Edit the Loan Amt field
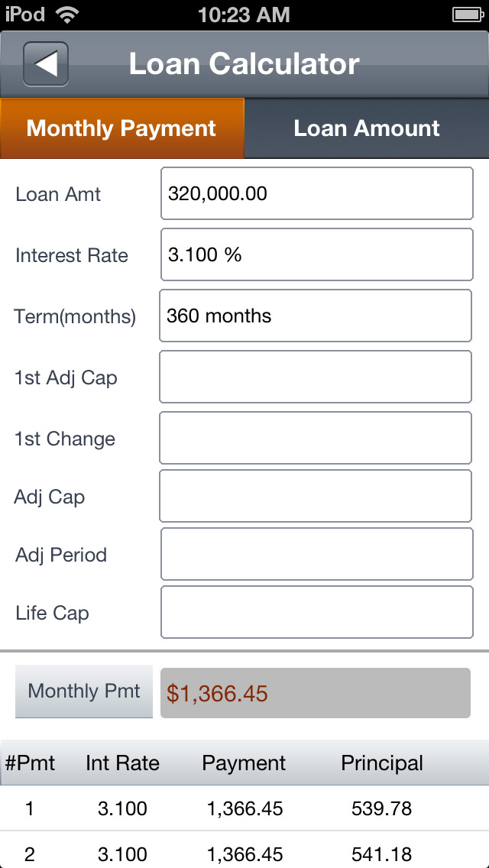 pyautogui.click(x=317, y=193)
